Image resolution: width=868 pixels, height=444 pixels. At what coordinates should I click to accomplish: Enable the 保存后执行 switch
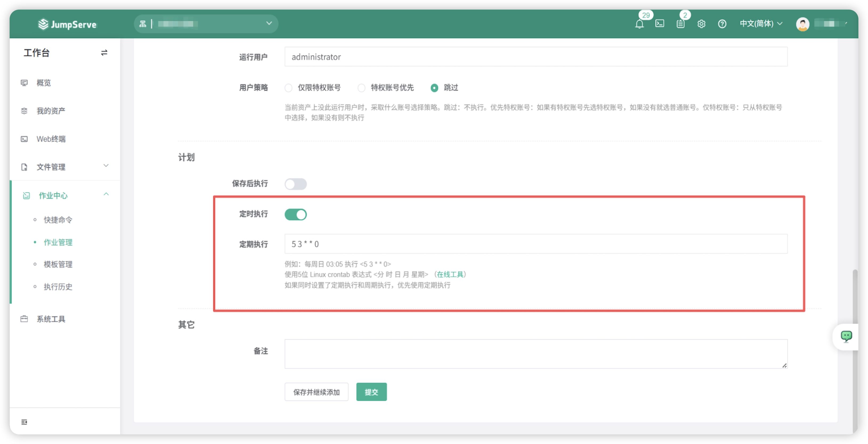pyautogui.click(x=295, y=184)
